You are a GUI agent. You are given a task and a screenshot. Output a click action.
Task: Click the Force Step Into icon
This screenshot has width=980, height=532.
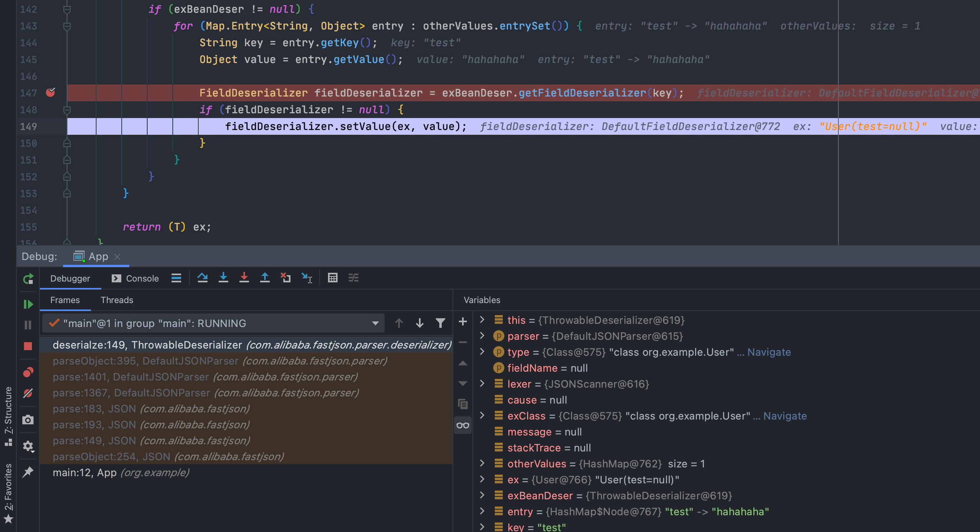tap(244, 278)
